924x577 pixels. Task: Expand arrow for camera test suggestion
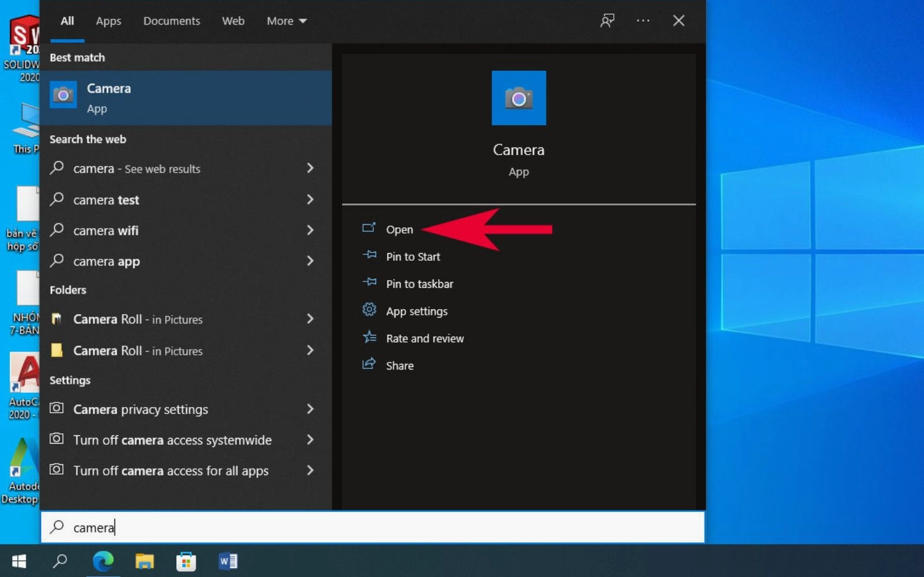(x=310, y=200)
